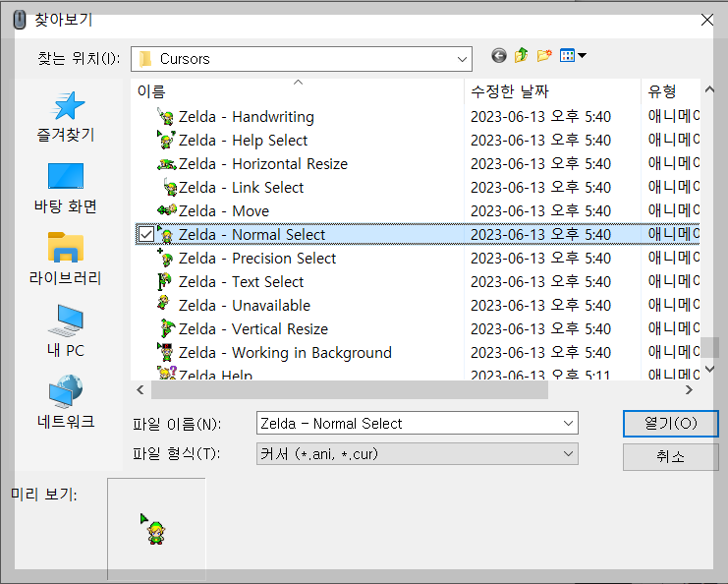Image resolution: width=728 pixels, height=584 pixels.
Task: Sort by the 유형 column header
Action: coord(670,91)
